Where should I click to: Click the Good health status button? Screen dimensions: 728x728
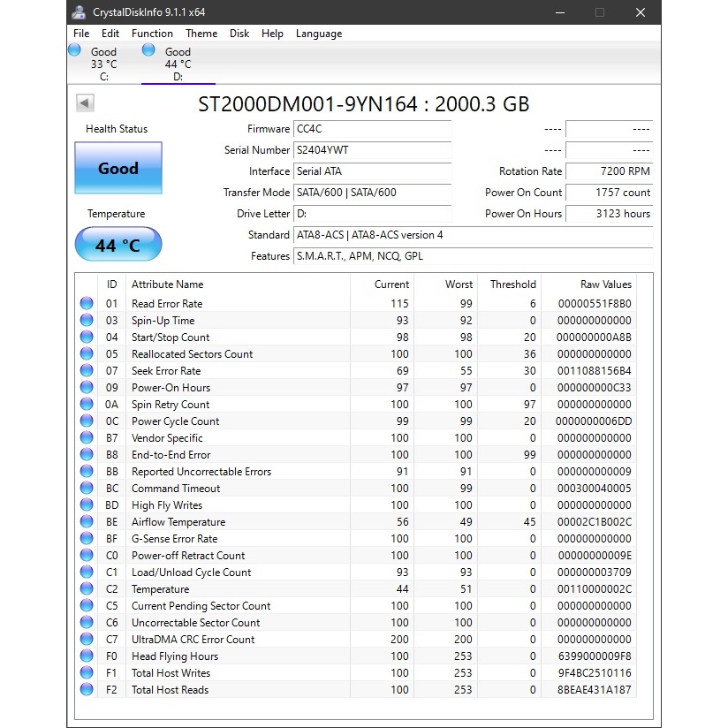118,168
